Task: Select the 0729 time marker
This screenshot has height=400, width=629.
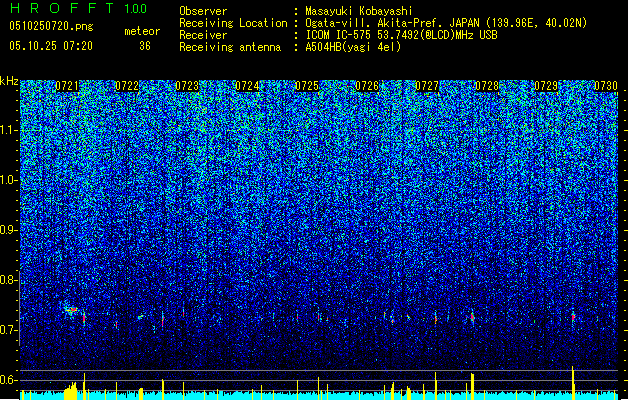Action: coord(546,86)
